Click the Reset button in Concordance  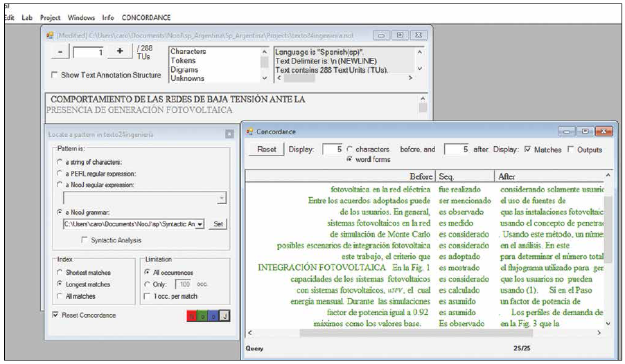click(267, 149)
